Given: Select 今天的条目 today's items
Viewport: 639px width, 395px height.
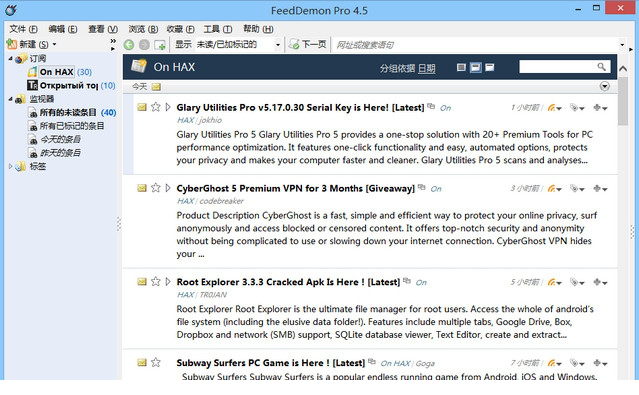Looking at the screenshot, I should coord(60,139).
